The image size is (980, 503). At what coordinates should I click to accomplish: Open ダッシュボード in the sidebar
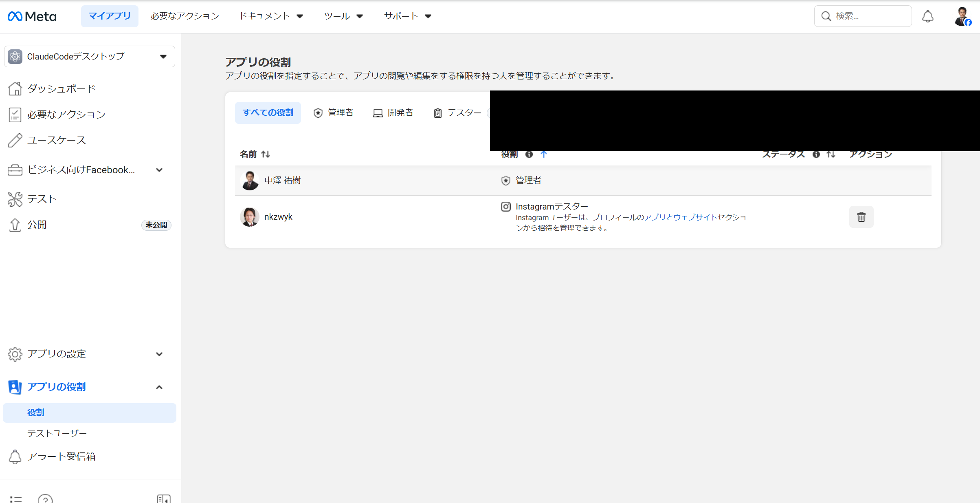pos(61,88)
